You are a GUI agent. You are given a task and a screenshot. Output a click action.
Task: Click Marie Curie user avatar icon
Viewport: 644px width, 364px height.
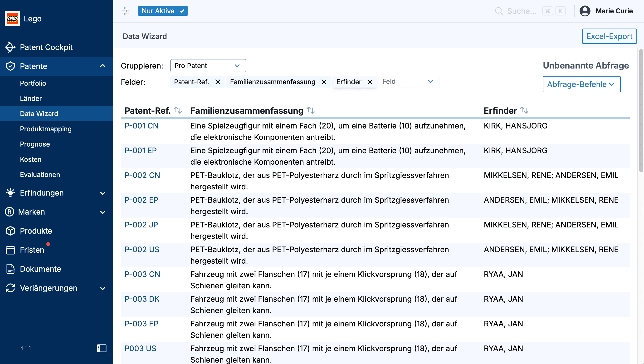pos(585,11)
